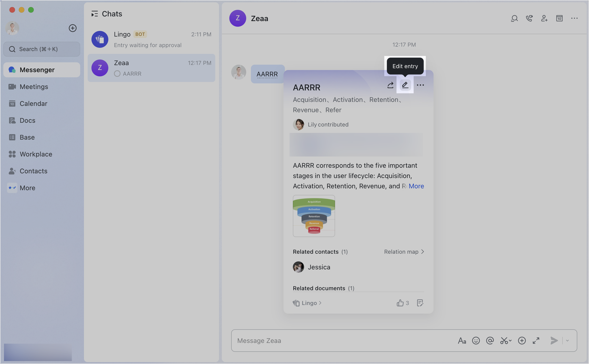
Task: Open the emoji picker in the message box
Action: [x=476, y=341]
